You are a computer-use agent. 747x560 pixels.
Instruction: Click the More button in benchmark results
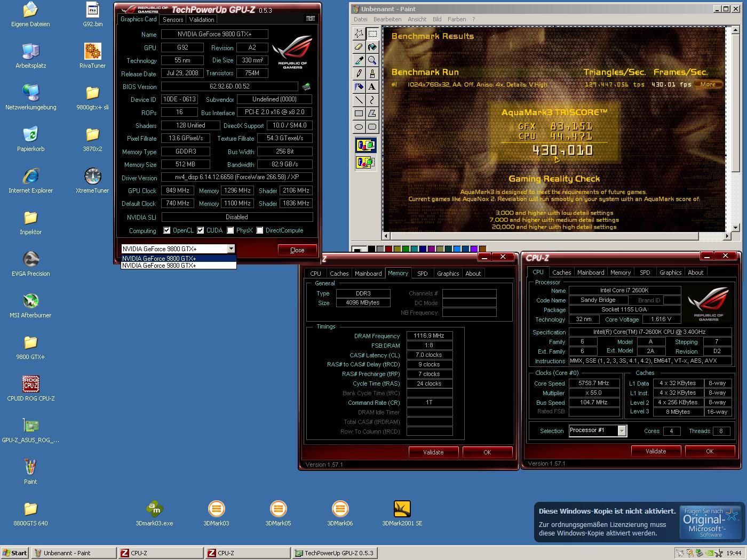click(708, 84)
